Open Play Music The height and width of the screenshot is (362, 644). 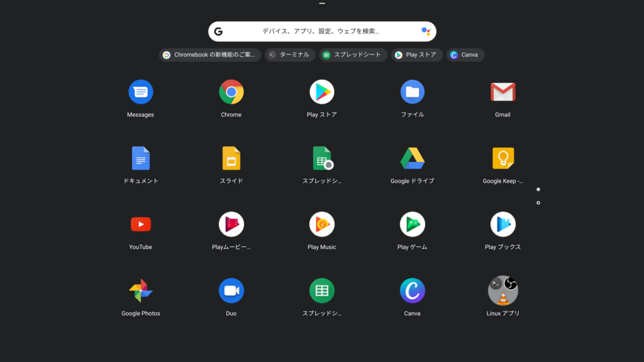(322, 224)
